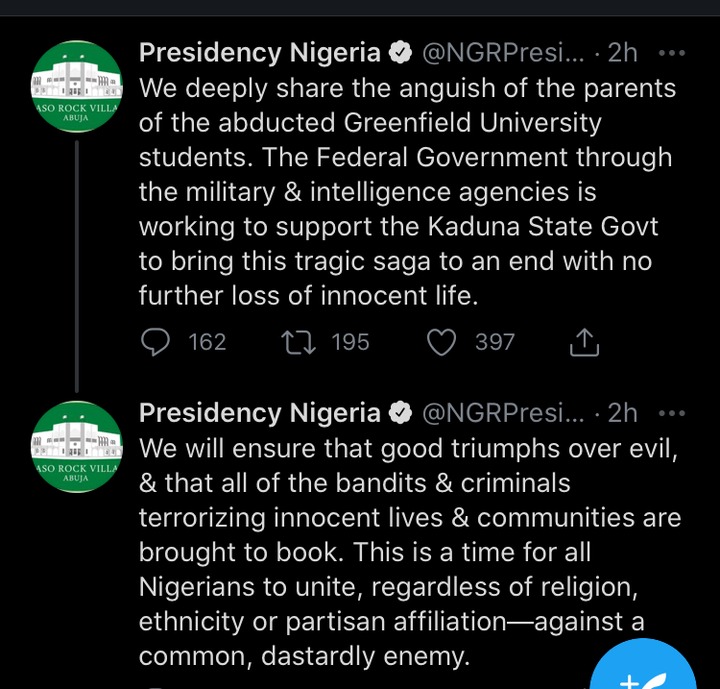Open more options on the first tweet
Viewport: 720px width, 689px height.
tap(672, 53)
